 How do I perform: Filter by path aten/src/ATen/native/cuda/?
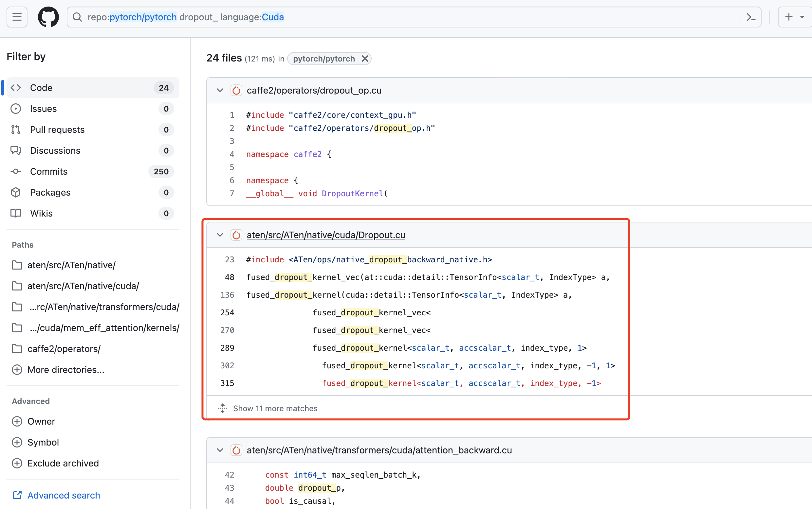click(83, 286)
